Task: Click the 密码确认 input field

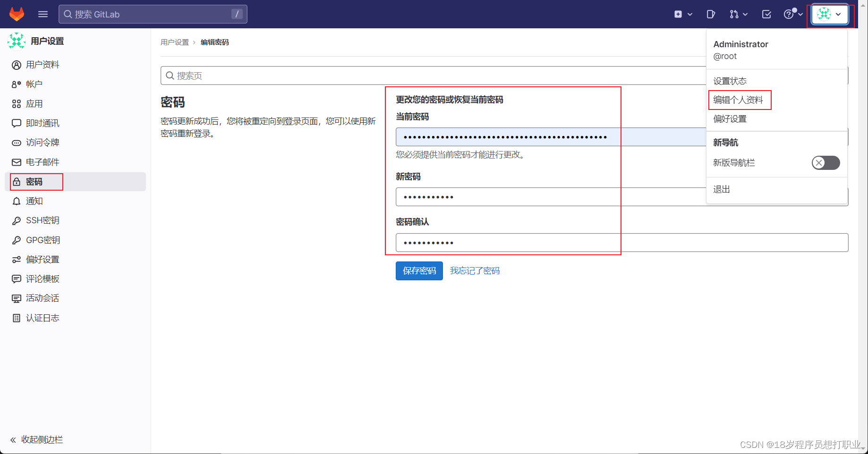Action: click(x=622, y=243)
